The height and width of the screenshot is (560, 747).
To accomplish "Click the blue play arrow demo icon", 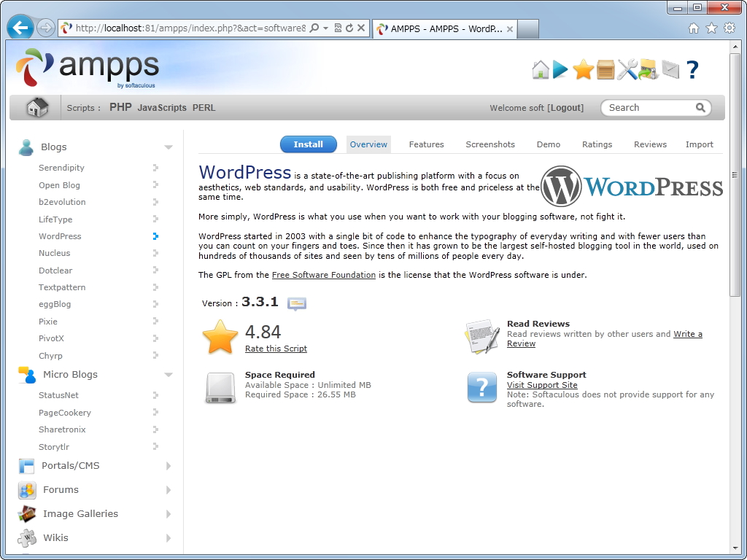I will pyautogui.click(x=560, y=70).
